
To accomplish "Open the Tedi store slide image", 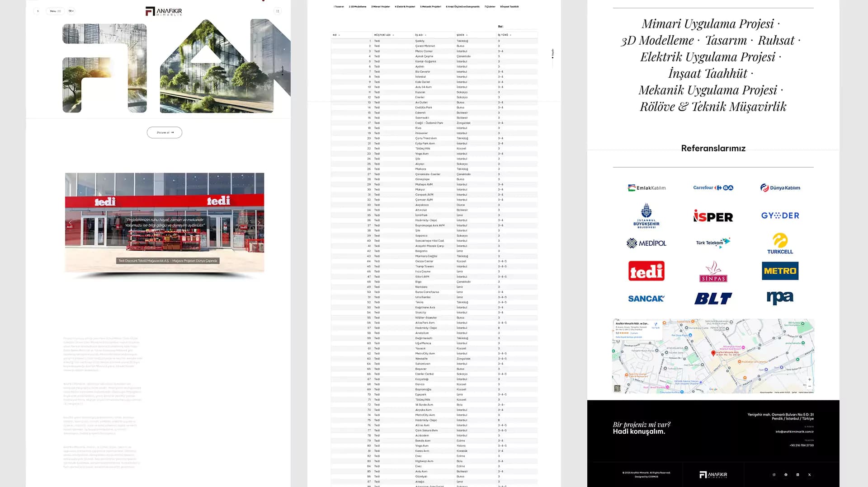I will [x=165, y=222].
